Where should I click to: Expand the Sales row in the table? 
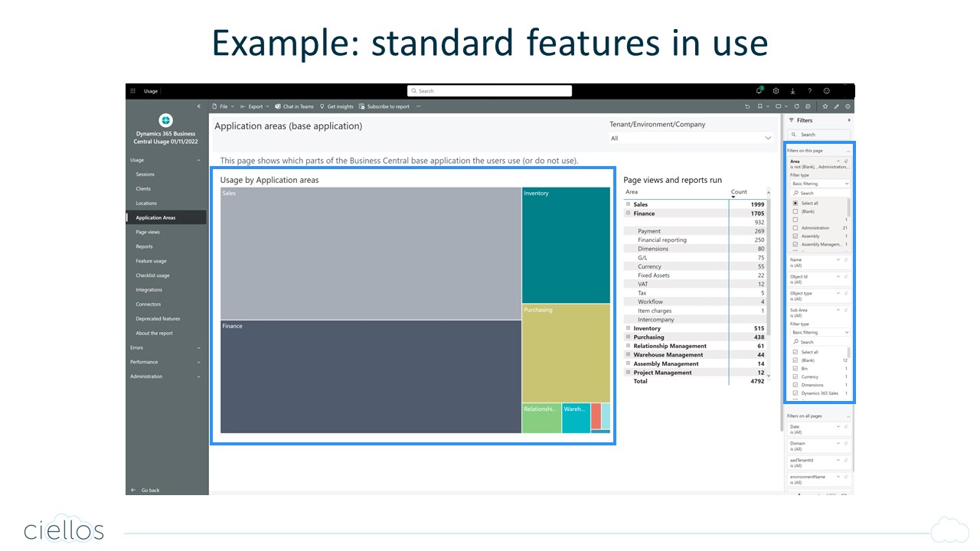(628, 204)
